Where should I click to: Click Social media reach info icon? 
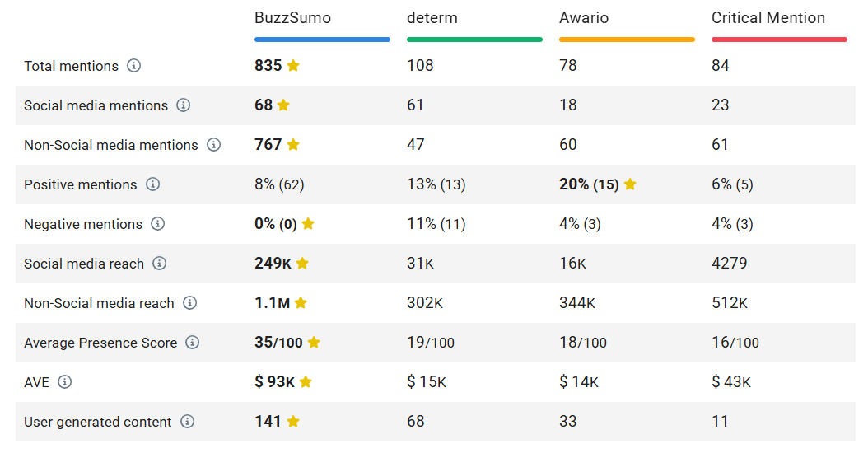click(160, 264)
